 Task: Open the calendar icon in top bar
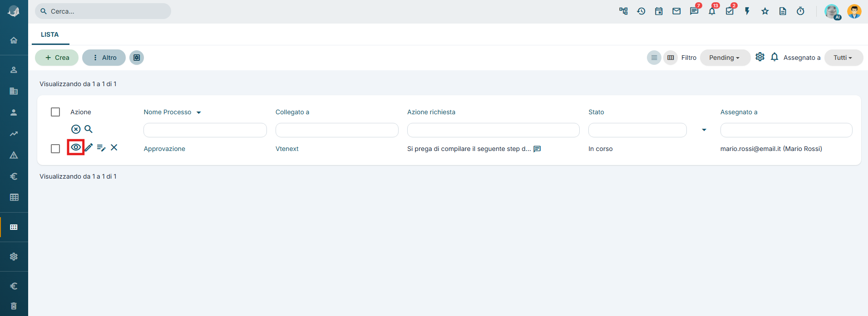coord(659,11)
